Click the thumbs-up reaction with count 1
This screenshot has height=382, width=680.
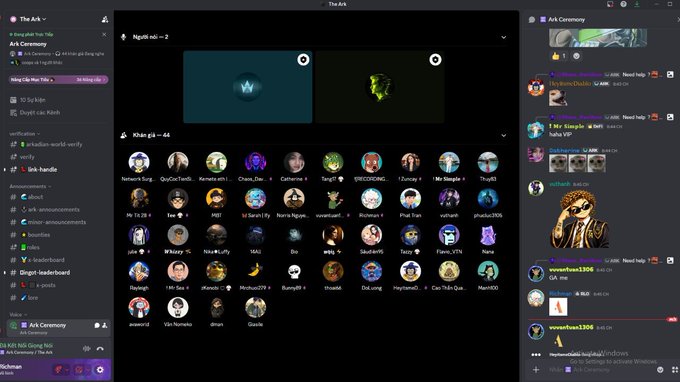point(558,56)
